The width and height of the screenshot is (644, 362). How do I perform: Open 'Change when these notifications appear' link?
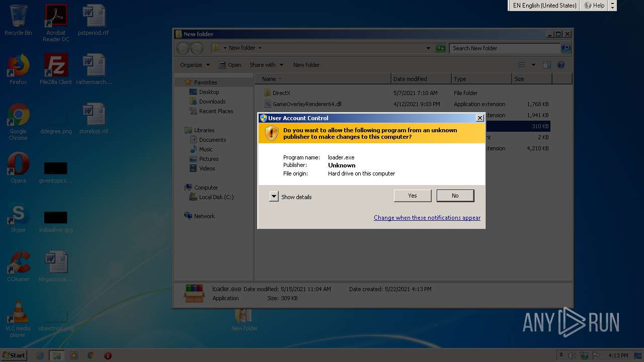pos(427,218)
